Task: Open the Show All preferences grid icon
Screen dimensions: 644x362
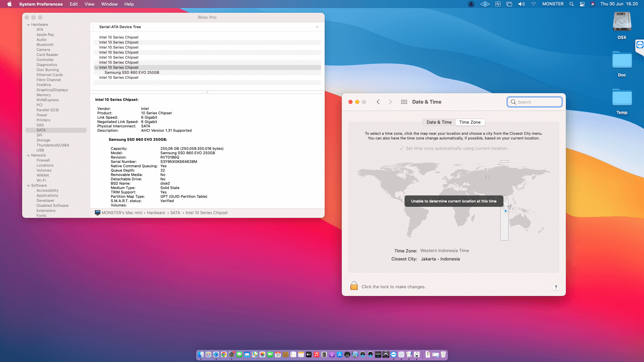Action: click(x=404, y=102)
